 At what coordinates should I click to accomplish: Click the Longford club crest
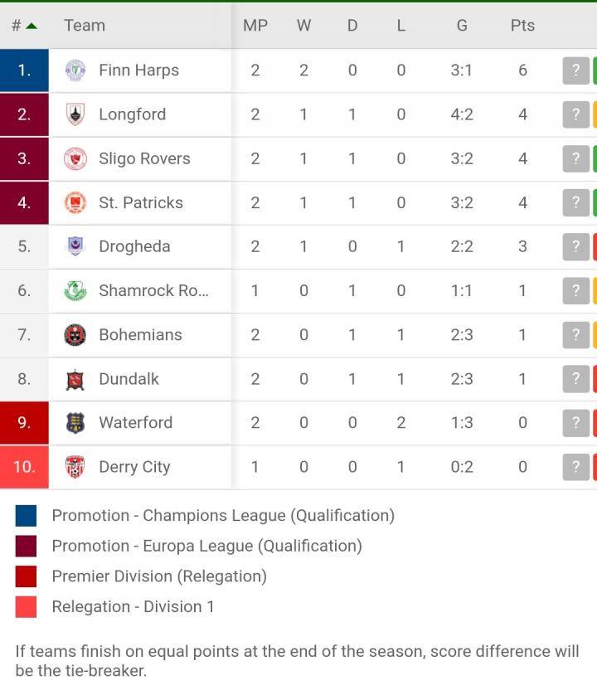point(75,114)
